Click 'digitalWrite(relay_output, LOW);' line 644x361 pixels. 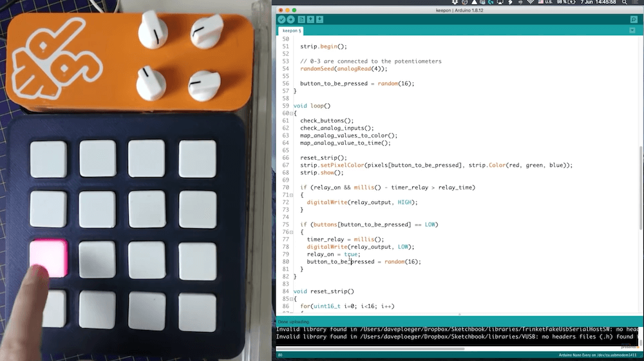[361, 247]
